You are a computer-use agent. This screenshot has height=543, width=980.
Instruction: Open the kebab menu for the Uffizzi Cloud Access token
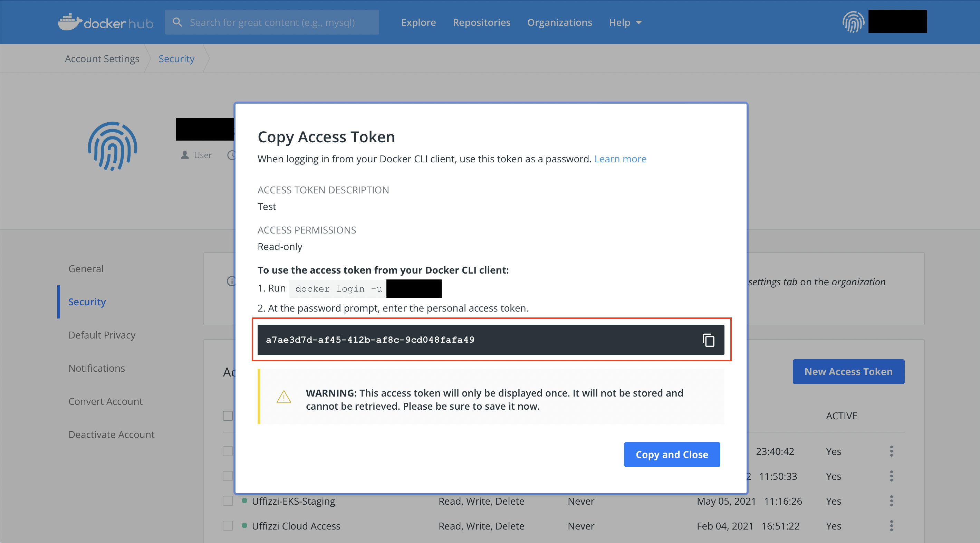click(891, 525)
